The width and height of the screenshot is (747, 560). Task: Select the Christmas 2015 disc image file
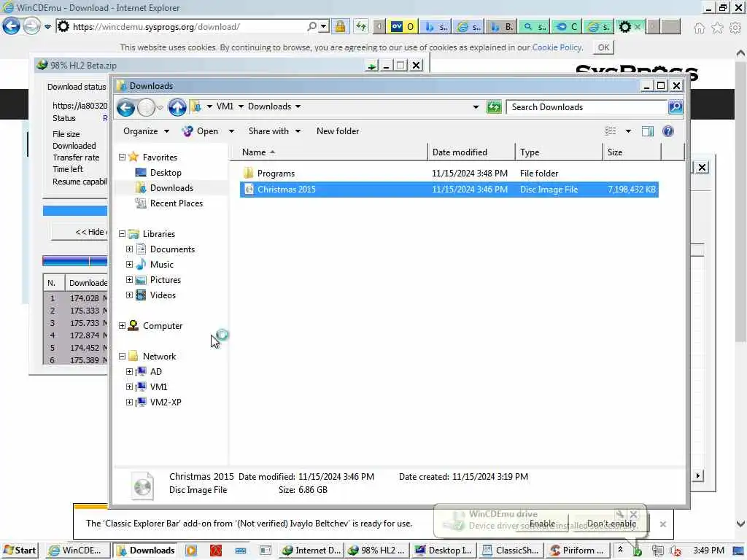tap(449, 190)
